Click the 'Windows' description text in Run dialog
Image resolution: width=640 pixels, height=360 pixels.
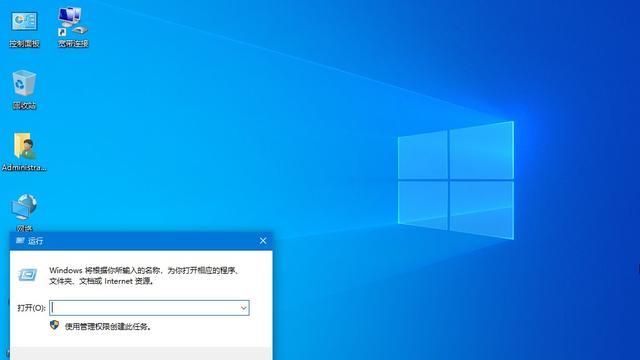(x=144, y=270)
